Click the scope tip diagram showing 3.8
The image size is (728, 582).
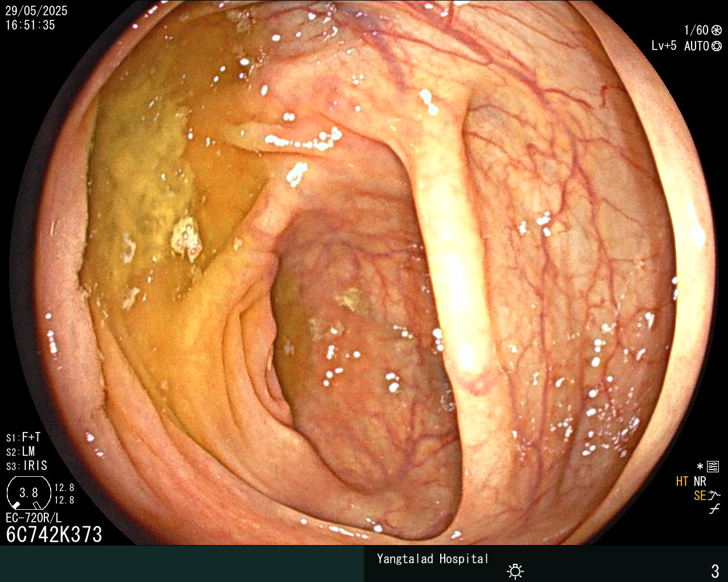[28, 492]
